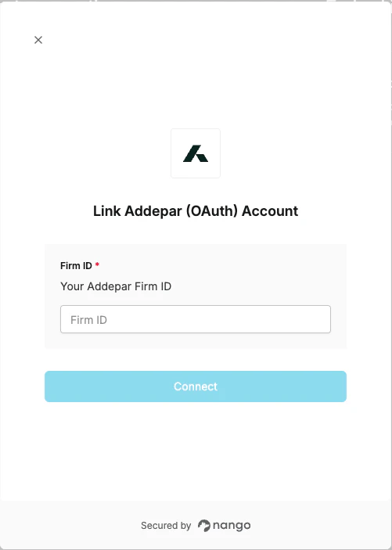Click the Addepar logo icon
Image resolution: width=392 pixels, height=550 pixels.
pos(196,153)
